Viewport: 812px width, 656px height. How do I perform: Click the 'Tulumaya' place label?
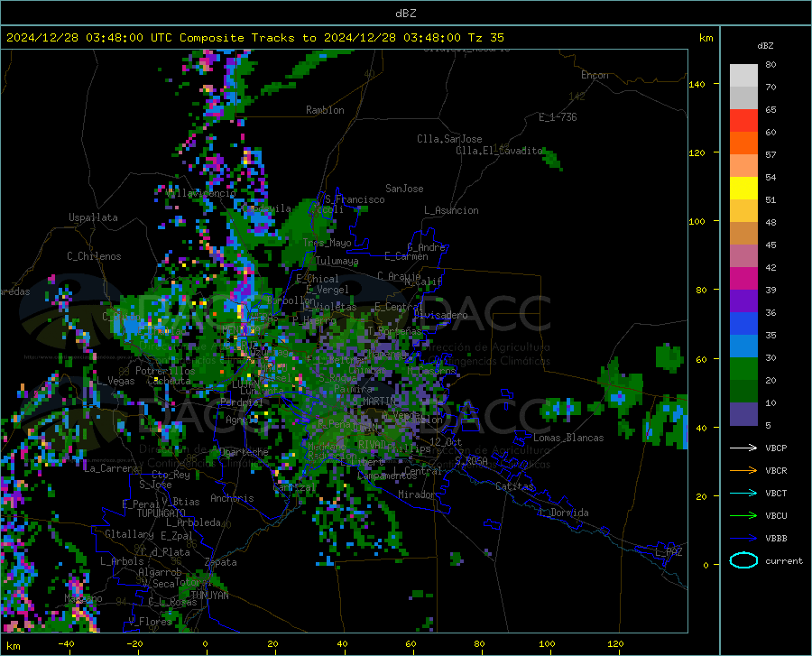pos(337,261)
